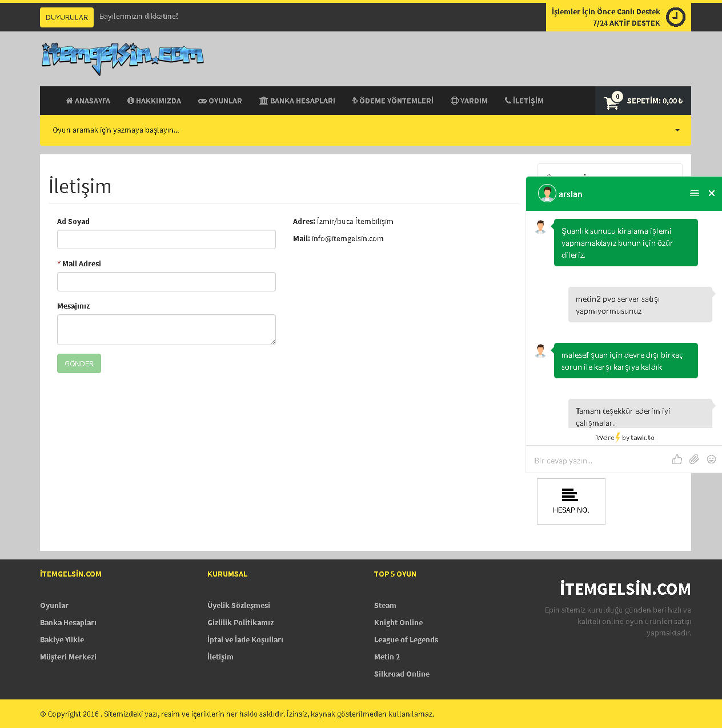Click the DUYURULAR announcements button
Image resolution: width=722 pixels, height=728 pixels.
[x=67, y=18]
